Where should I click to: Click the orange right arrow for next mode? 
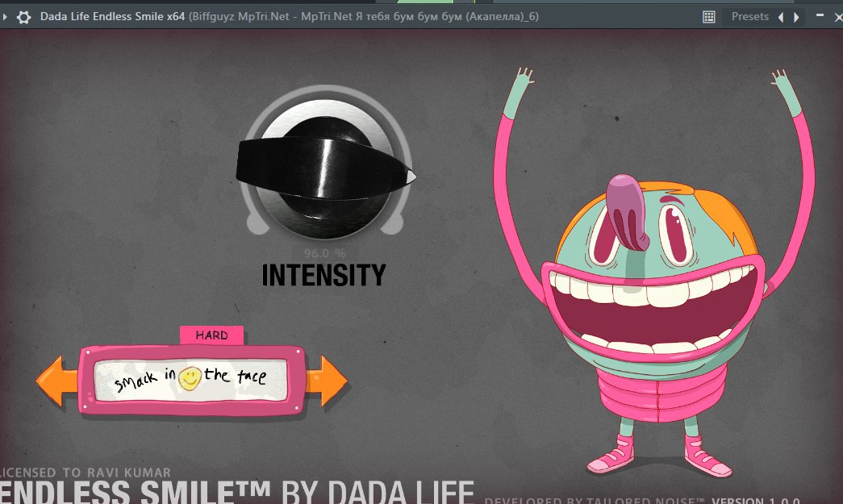(x=327, y=381)
